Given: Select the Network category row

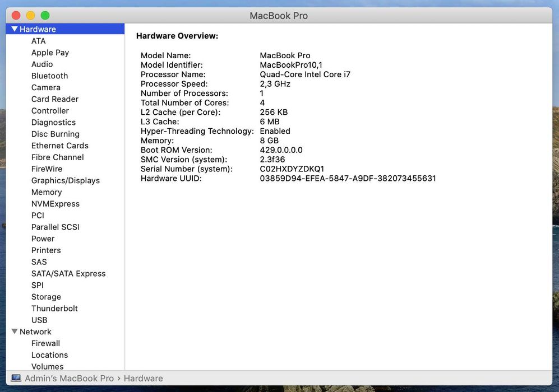Looking at the screenshot, I should 65,332.
